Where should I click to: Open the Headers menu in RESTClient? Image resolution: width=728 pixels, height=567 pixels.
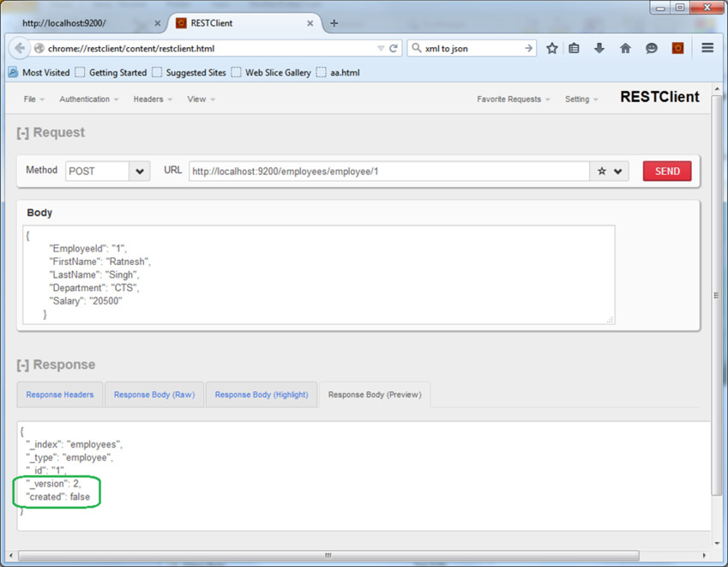pyautogui.click(x=152, y=99)
